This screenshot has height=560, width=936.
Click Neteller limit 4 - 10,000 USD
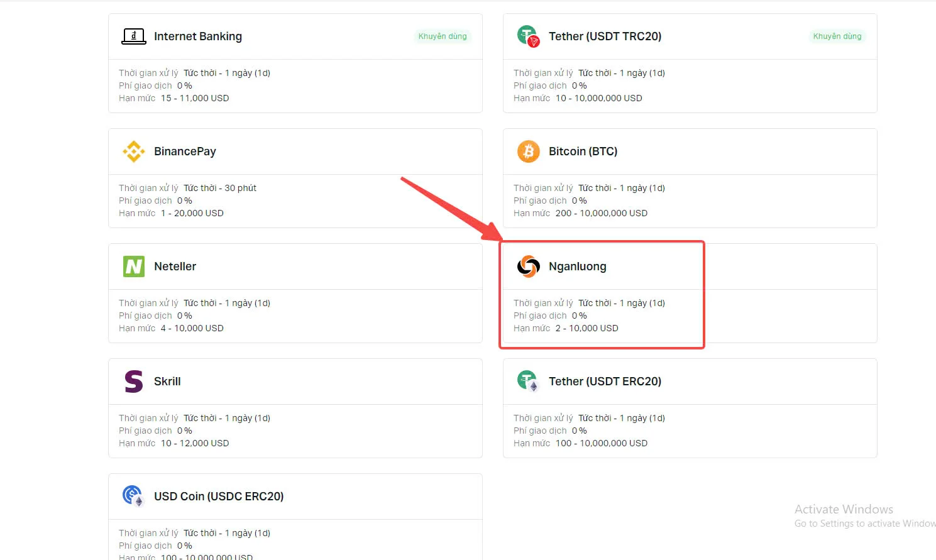click(192, 328)
